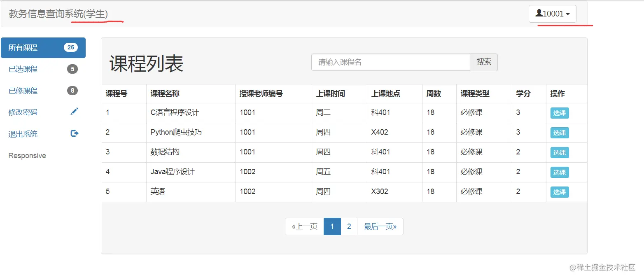
Task: Select the Python爬虫技巧 course with 选课
Action: coord(560,133)
